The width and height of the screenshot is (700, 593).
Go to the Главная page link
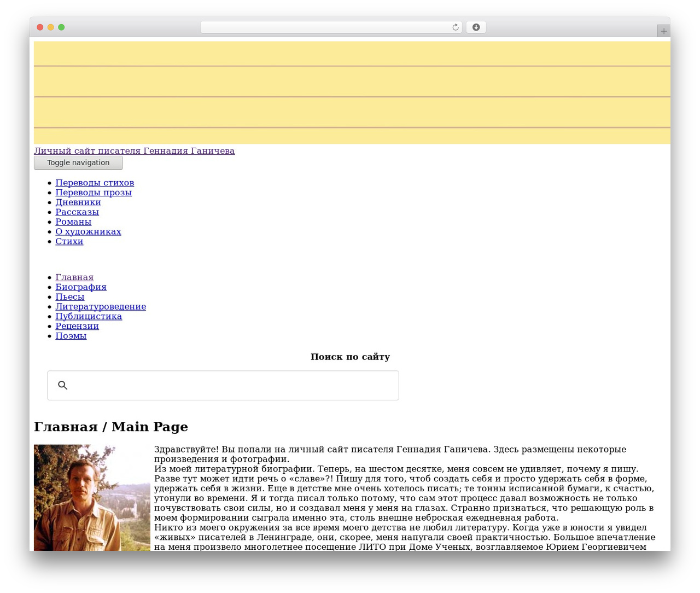click(74, 277)
